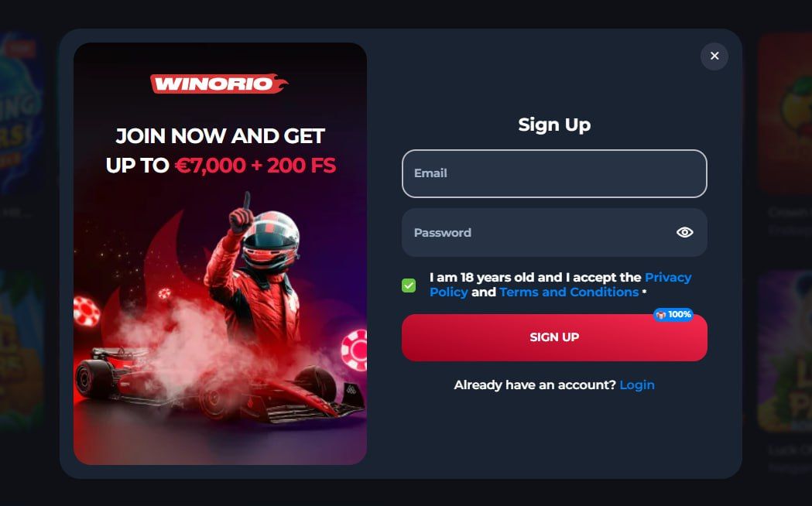The image size is (812, 506).
Task: Click the JOIN NOW AND GET headline
Action: (220, 136)
